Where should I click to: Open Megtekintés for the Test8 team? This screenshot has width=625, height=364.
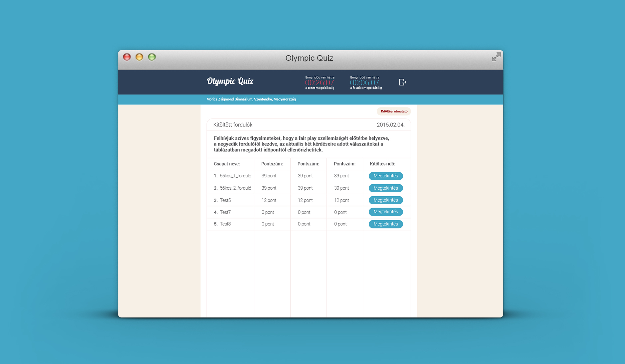click(385, 224)
